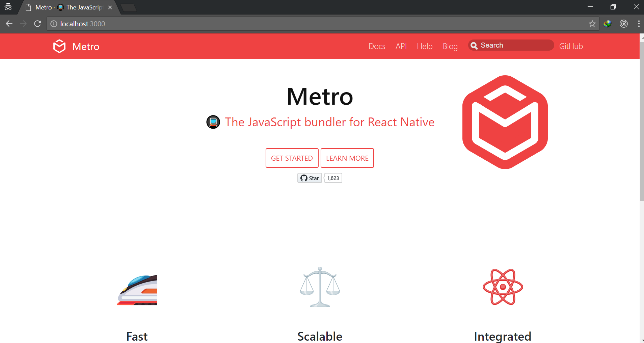The height and width of the screenshot is (343, 644).
Task: Open a new tab button
Action: [x=129, y=8]
